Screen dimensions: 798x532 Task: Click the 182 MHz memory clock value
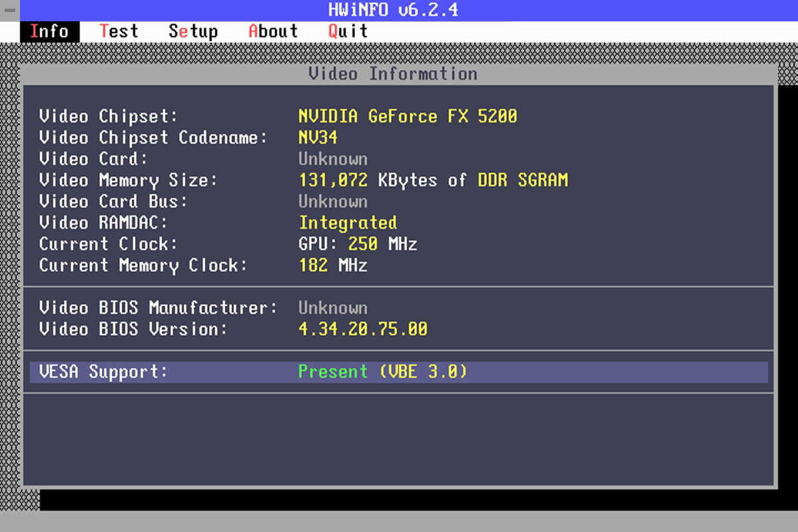point(332,265)
